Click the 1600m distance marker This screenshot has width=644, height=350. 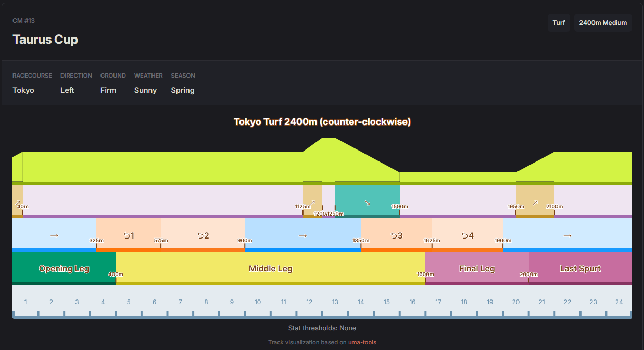425,274
